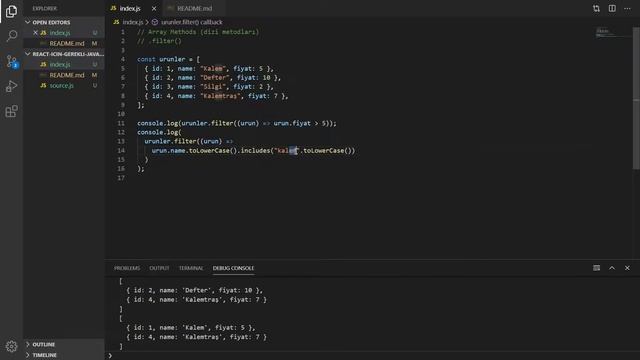Click the "const urunler" declaration text

(x=161, y=59)
